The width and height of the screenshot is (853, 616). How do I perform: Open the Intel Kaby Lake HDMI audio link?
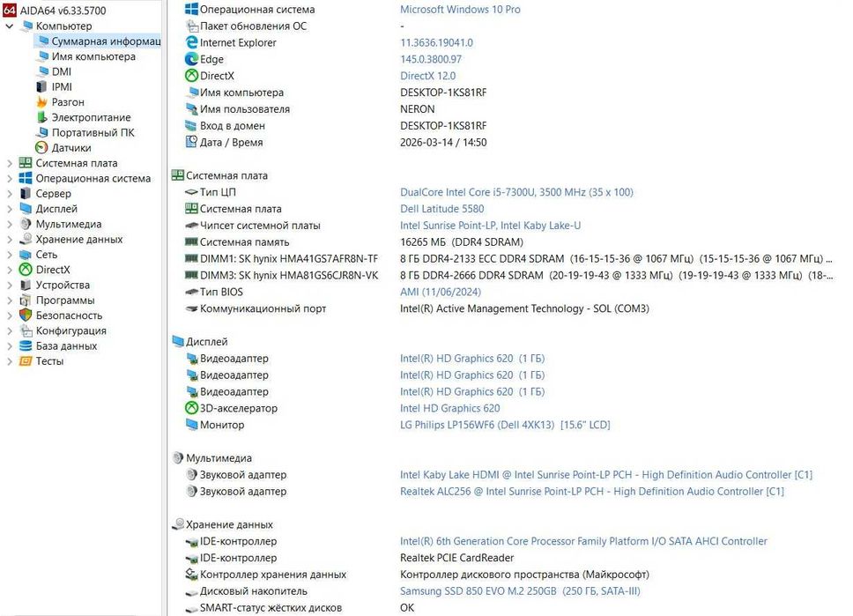[606, 474]
